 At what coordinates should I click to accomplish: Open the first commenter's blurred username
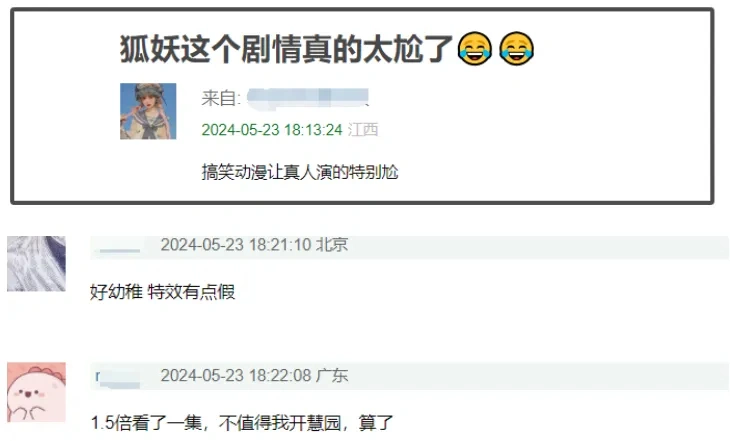(x=120, y=247)
